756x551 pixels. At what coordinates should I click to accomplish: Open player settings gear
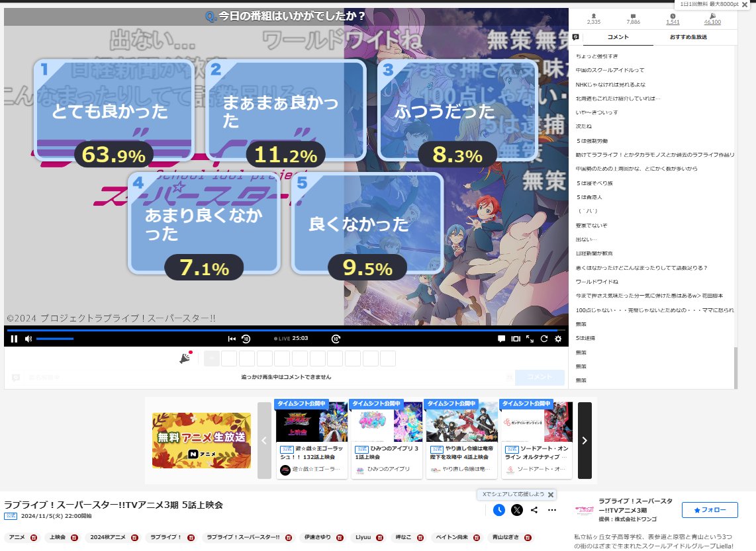coord(558,339)
